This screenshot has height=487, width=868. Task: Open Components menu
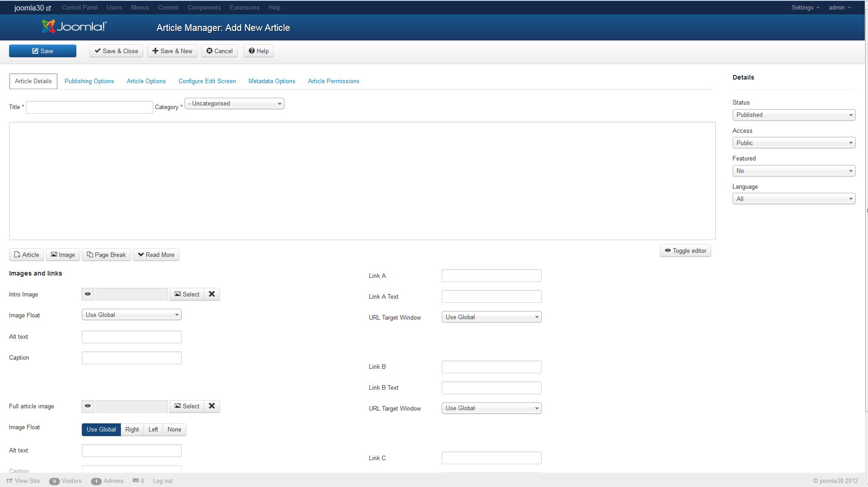[204, 7]
